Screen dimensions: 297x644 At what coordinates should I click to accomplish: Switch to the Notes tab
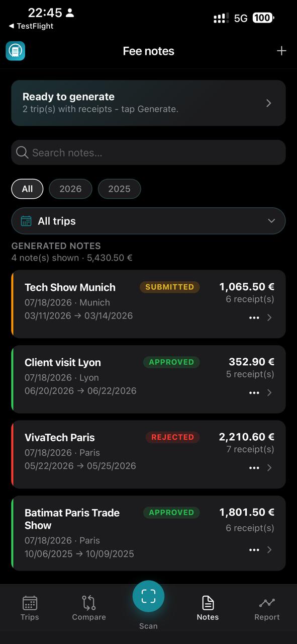point(208,607)
